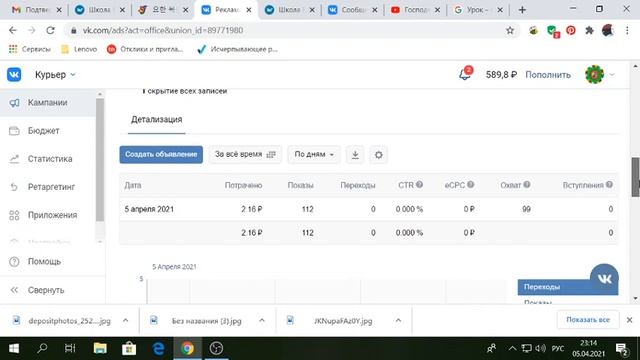Open Chrome three-dot menu
This screenshot has width=640, height=360.
(x=627, y=31)
